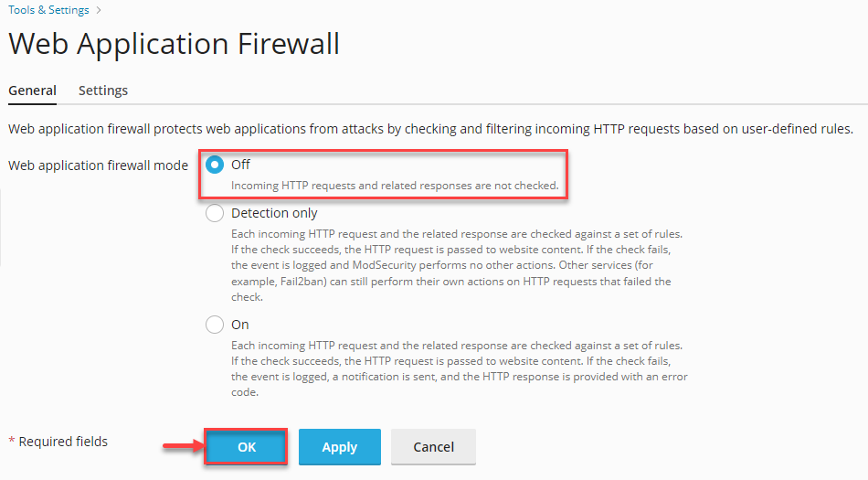The height and width of the screenshot is (480, 868).
Task: Enable the On firewall mode radio button
Action: (x=215, y=325)
